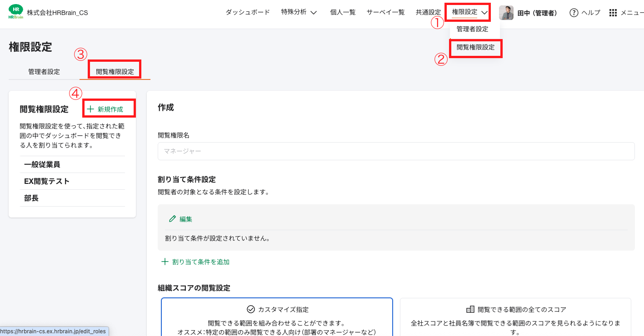644x336 pixels.
Task: Switch to the 管理者設定 tab
Action: click(44, 72)
